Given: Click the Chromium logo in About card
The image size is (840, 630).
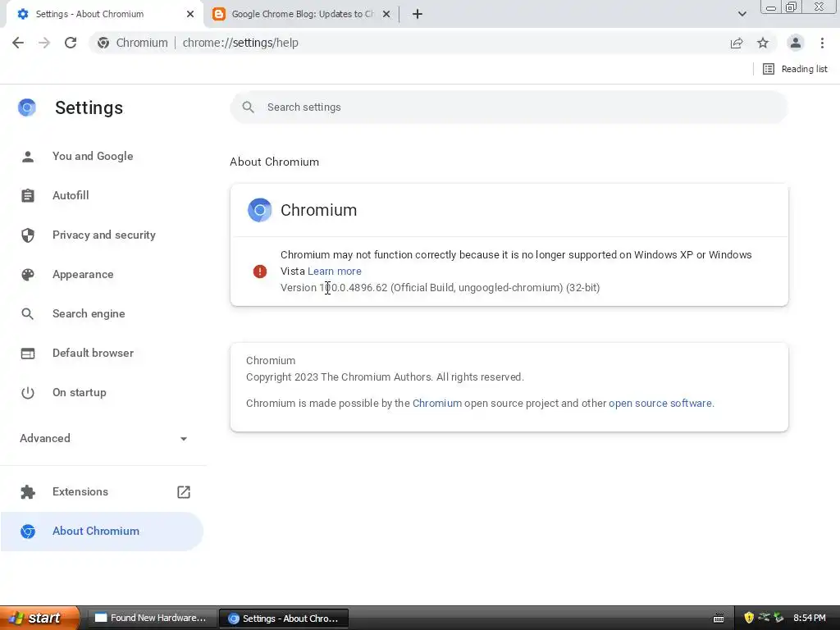Looking at the screenshot, I should tap(260, 210).
